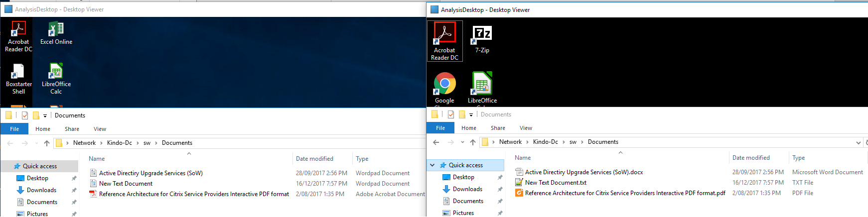Click New folder icon in left Explorer quick toolbar
This screenshot has height=217, width=868.
[x=36, y=115]
